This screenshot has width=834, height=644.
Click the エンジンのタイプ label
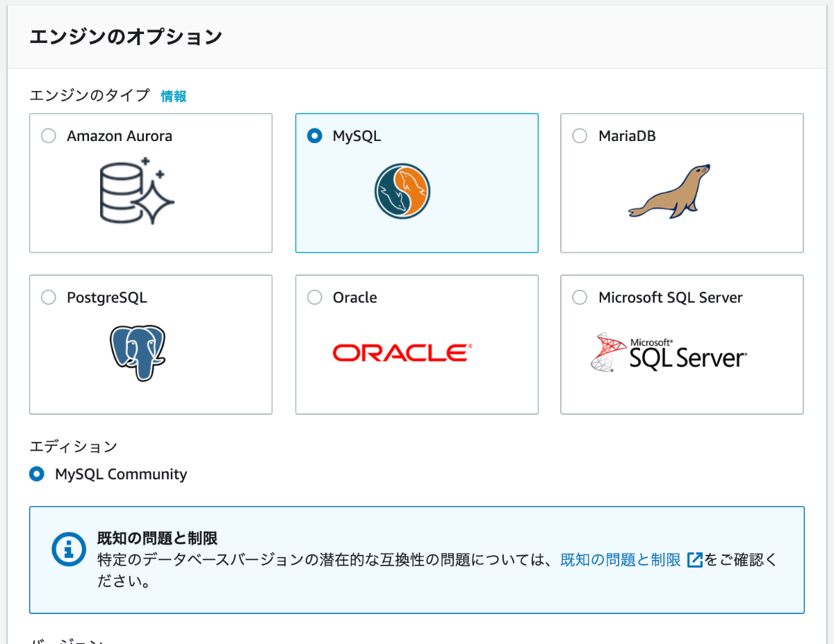(x=90, y=96)
